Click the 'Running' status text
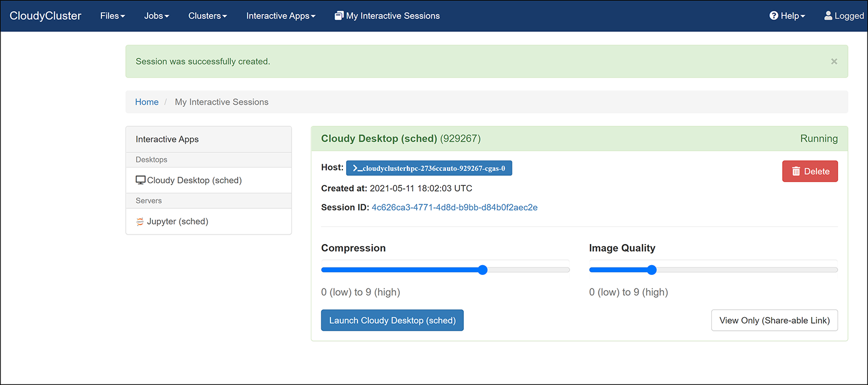 tap(819, 138)
